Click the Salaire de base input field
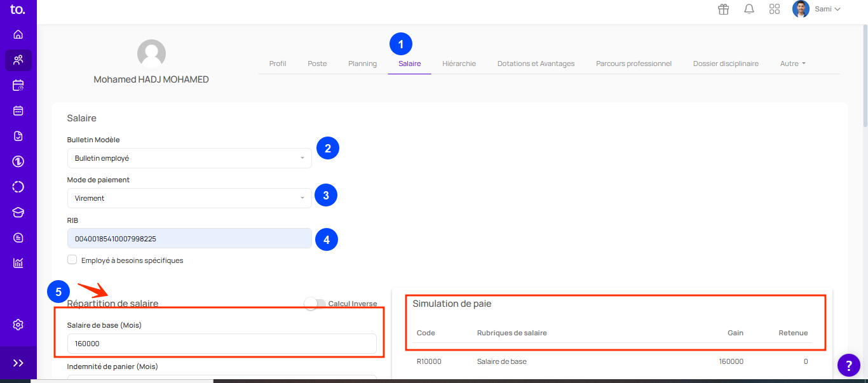Screen dimensions: 868x383 (x=222, y=344)
